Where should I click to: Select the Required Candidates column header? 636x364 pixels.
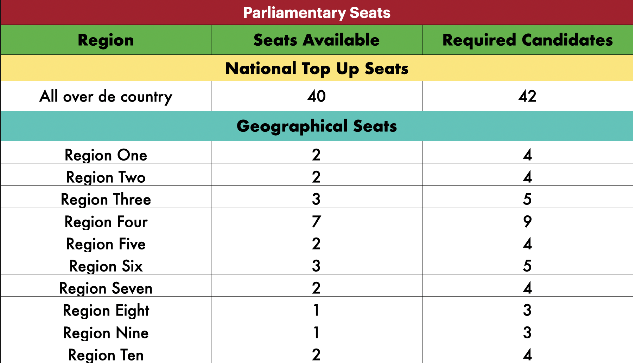click(528, 40)
